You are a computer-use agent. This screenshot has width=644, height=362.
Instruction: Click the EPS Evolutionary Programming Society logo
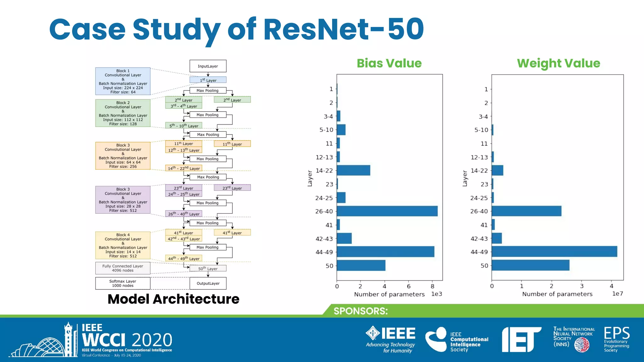[616, 339]
